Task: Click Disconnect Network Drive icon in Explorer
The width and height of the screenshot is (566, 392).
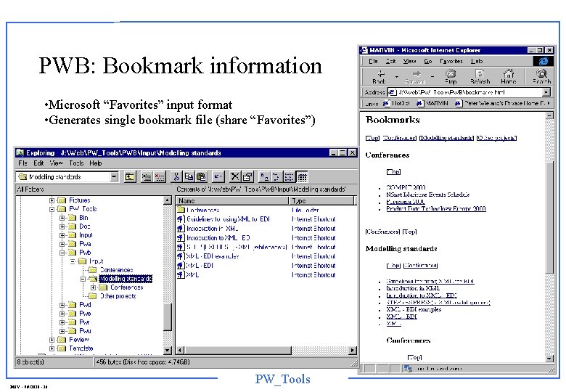Action: (159, 176)
